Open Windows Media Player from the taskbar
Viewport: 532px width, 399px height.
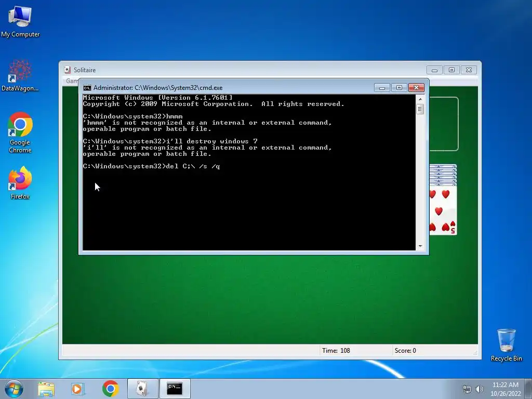point(77,389)
